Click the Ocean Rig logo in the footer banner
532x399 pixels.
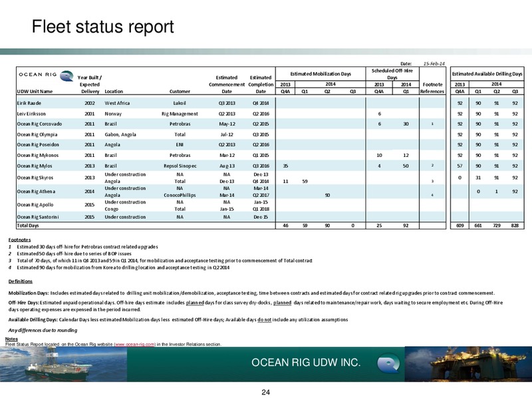click(x=389, y=363)
